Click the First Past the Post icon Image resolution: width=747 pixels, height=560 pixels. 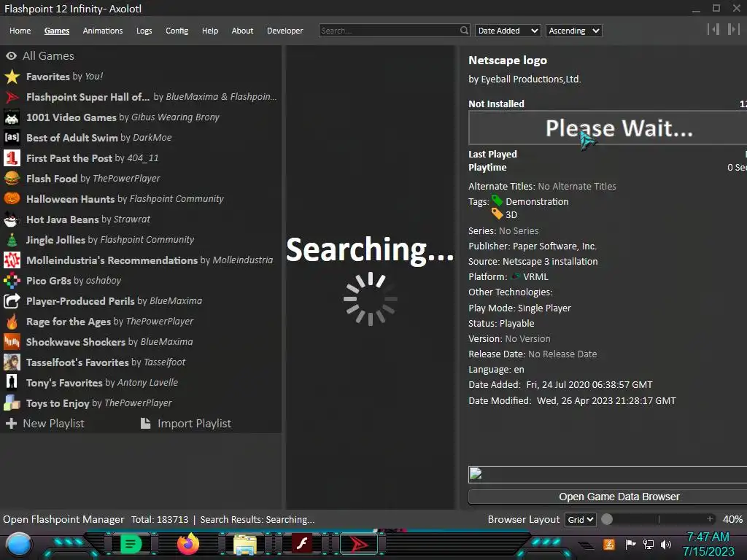(x=12, y=158)
